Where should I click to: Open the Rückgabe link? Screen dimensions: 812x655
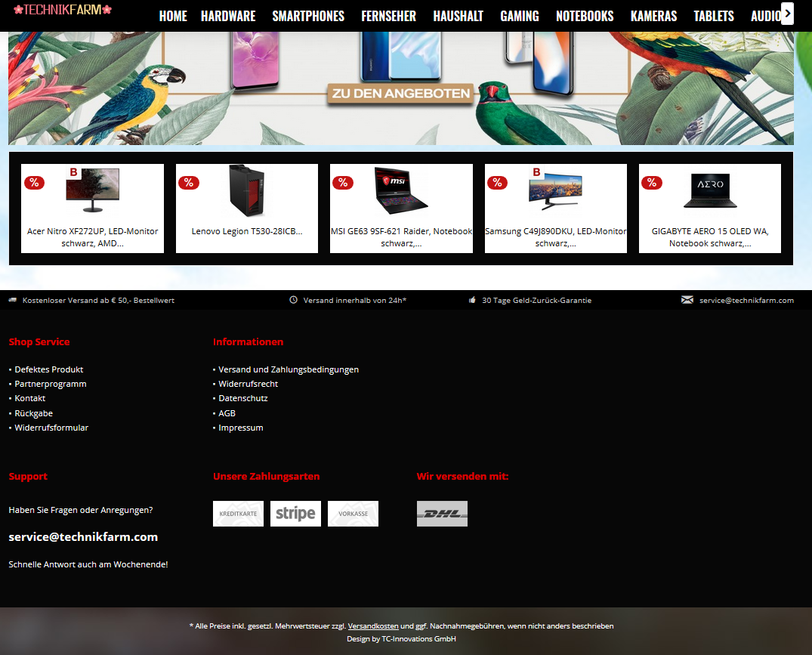34,413
